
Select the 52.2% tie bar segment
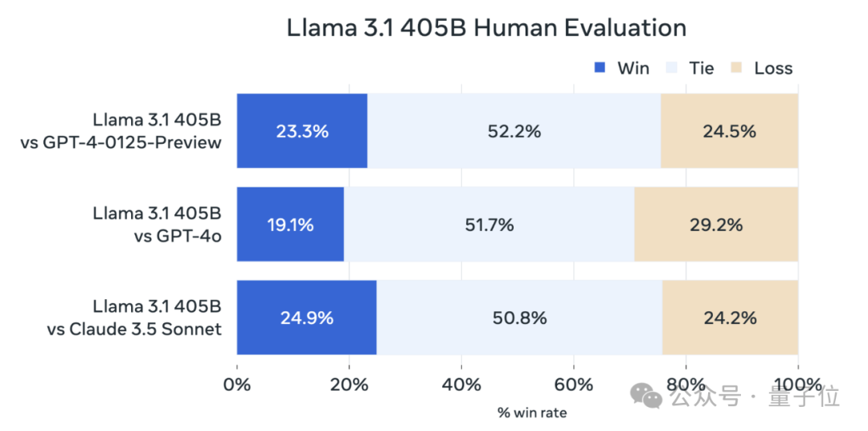click(514, 131)
